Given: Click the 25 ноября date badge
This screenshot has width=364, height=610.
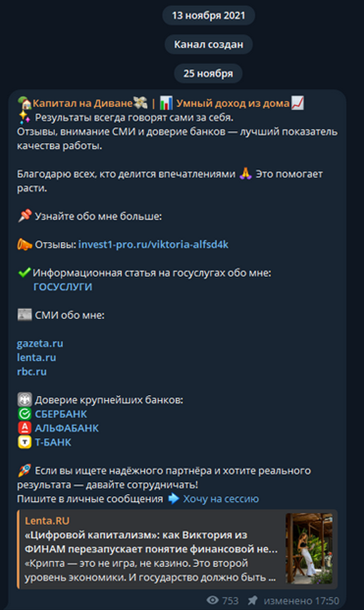Looking at the screenshot, I should click(208, 73).
